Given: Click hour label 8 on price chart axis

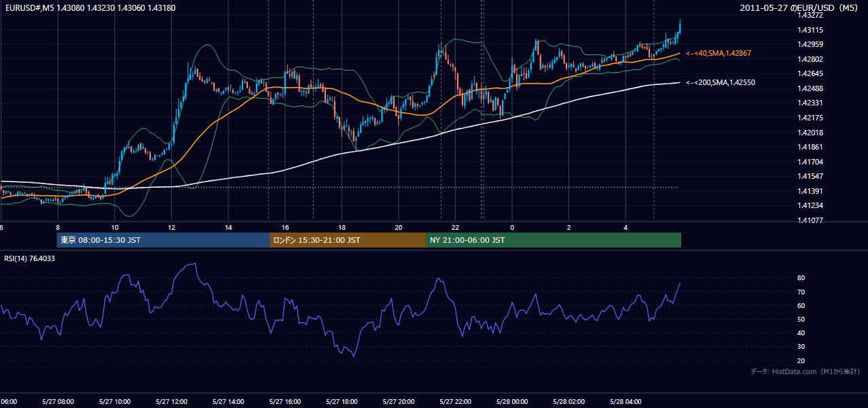Looking at the screenshot, I should pyautogui.click(x=58, y=227).
